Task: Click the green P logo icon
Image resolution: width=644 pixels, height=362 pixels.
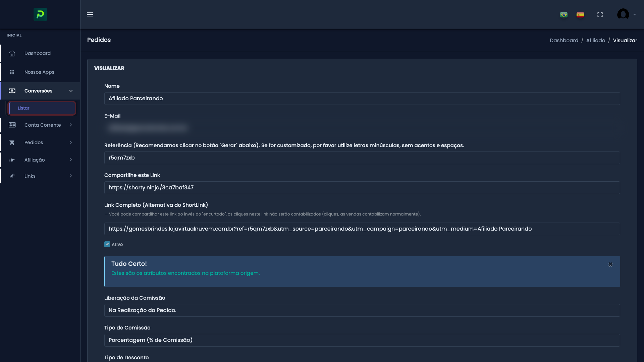Action: pyautogui.click(x=40, y=14)
